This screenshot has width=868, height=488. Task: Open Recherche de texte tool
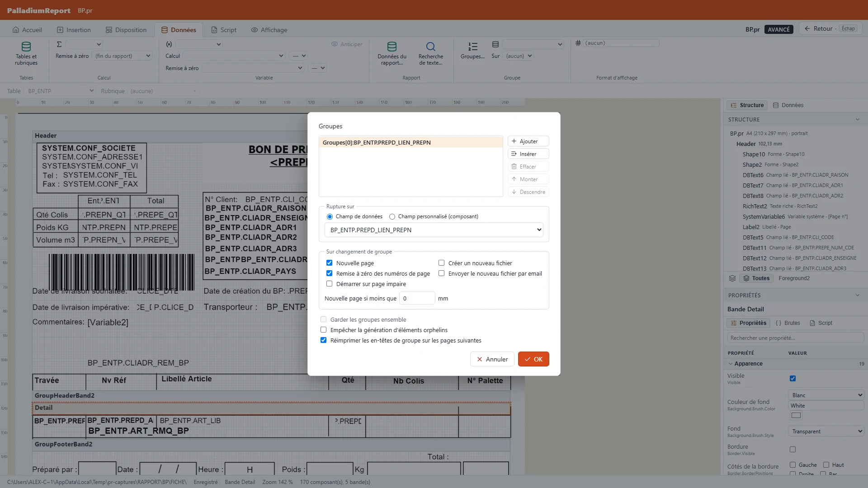[431, 53]
